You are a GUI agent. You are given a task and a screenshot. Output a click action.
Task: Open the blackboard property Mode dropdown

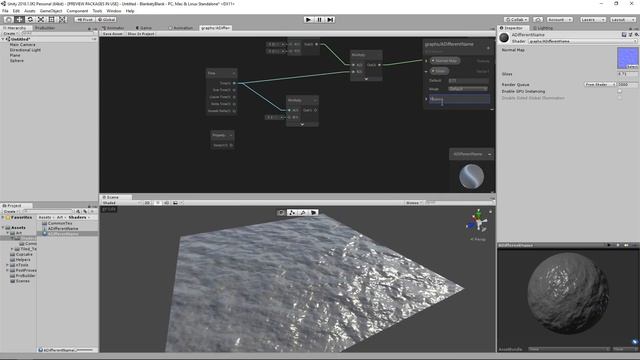[x=468, y=89]
